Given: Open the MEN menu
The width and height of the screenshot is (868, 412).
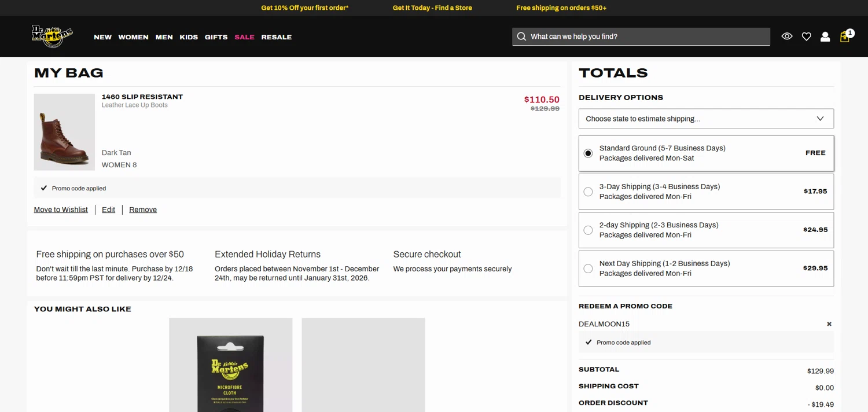Looking at the screenshot, I should tap(164, 37).
